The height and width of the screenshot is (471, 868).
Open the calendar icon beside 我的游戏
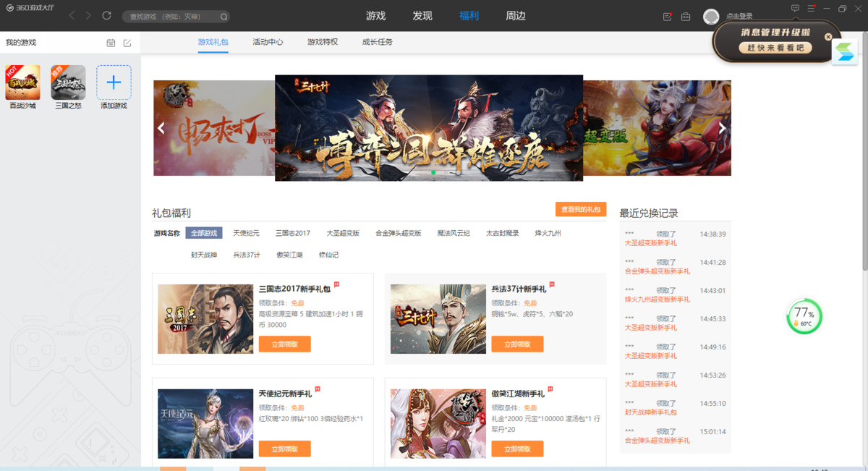111,43
